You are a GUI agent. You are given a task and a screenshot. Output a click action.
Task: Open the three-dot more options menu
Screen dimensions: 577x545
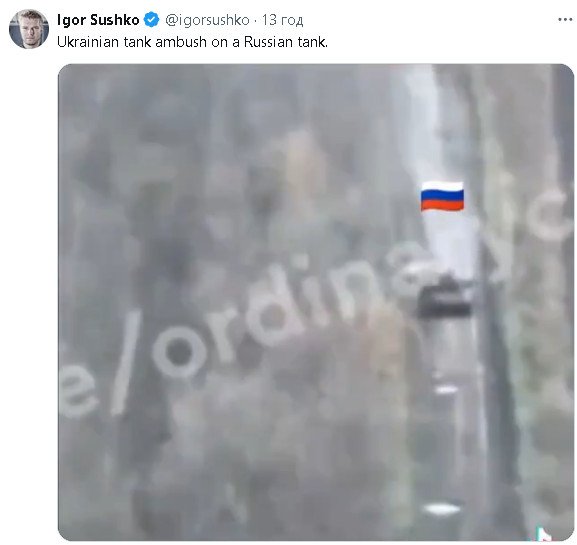565,20
